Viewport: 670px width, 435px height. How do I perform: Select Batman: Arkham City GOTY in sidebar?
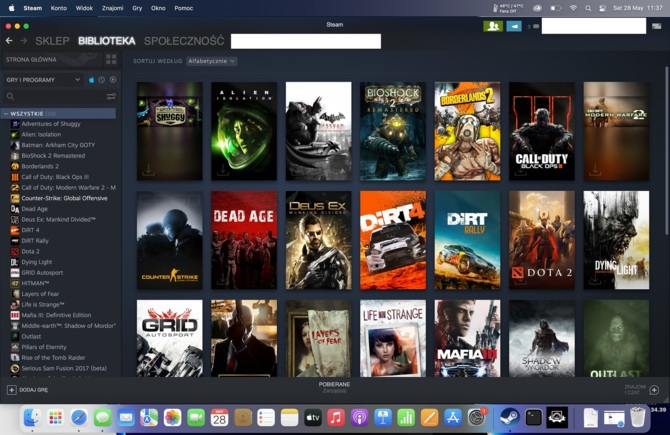(59, 145)
